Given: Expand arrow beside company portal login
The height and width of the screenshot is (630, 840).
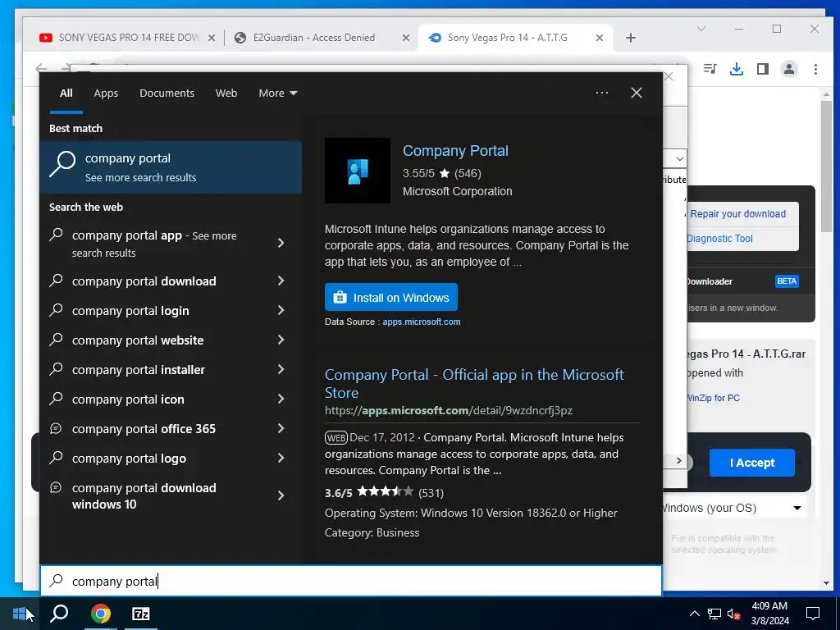Looking at the screenshot, I should pos(281,310).
